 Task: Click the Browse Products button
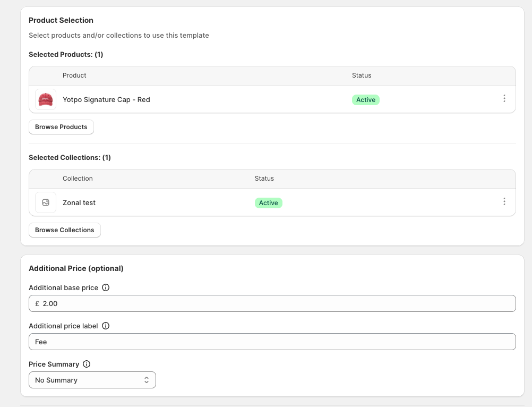pos(61,127)
